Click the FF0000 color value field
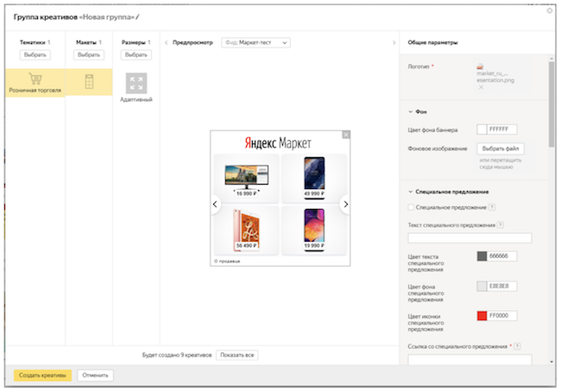561x392 pixels. [502, 316]
